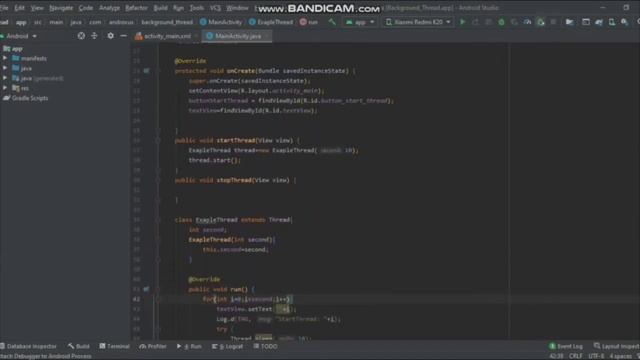This screenshot has height=360, width=640.
Task: Open the View menu
Action: pos(37,8)
